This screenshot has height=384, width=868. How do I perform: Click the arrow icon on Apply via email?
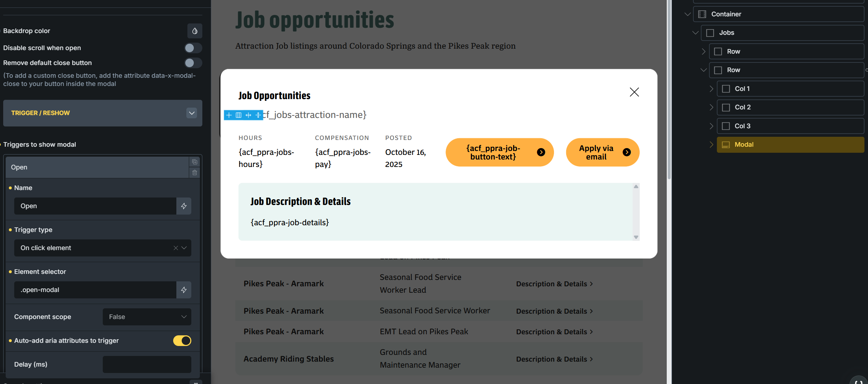(x=627, y=152)
